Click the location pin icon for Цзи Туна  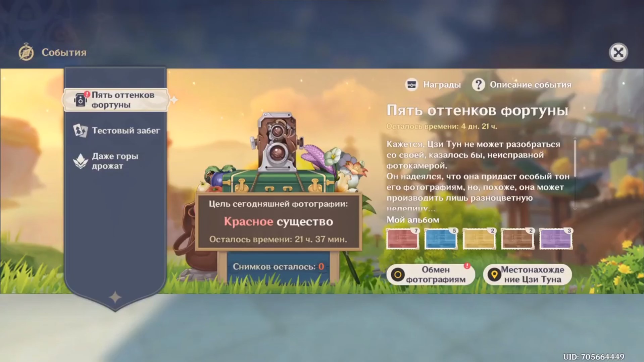coord(494,275)
